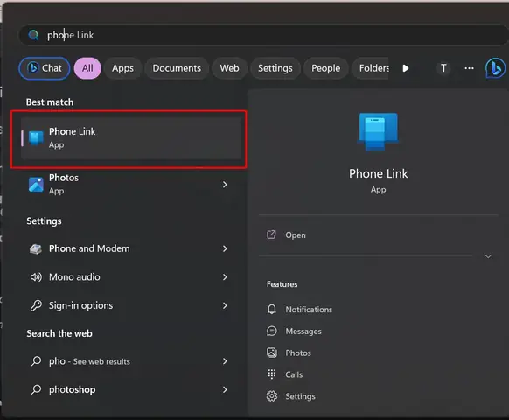Expand the Mono audio chevron
The width and height of the screenshot is (509, 420).
225,277
